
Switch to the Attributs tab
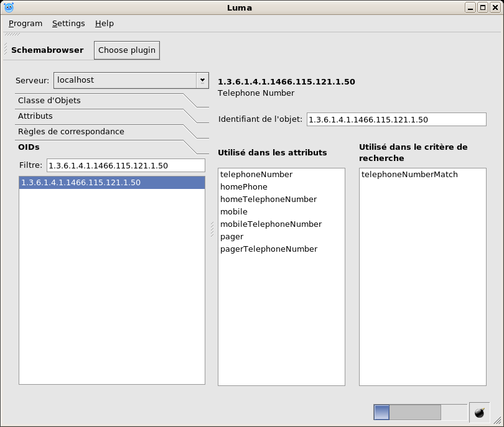(x=35, y=116)
